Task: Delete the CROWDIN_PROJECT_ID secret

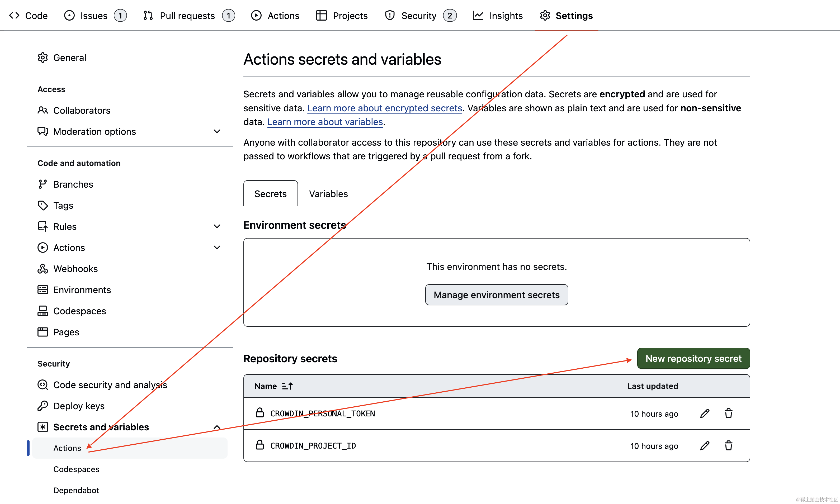Action: tap(728, 446)
